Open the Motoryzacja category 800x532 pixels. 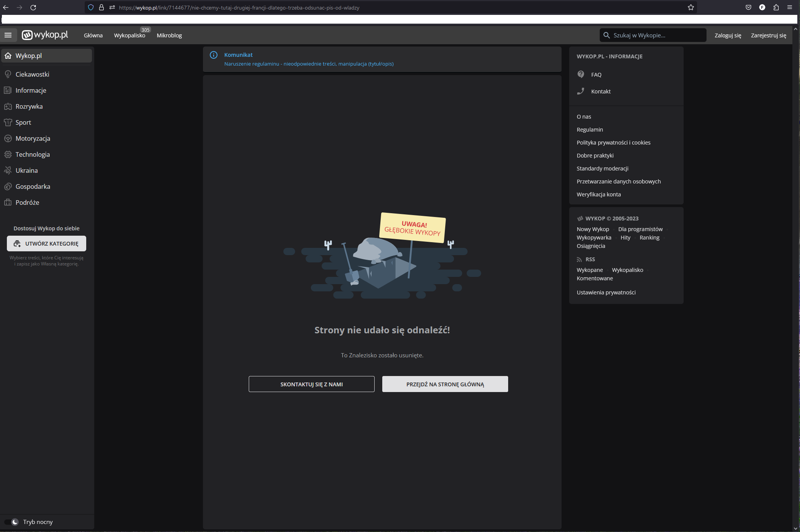(33, 138)
